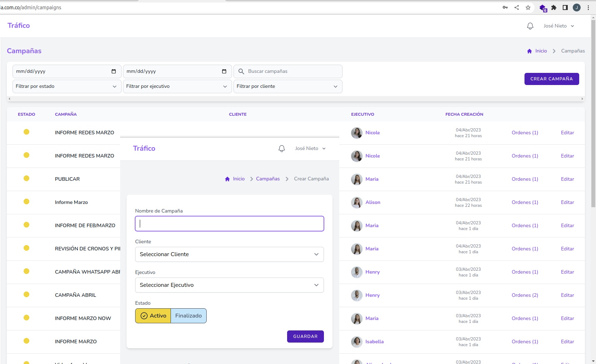Select the Finalizado estado option
The height and width of the screenshot is (364, 596).
click(188, 316)
